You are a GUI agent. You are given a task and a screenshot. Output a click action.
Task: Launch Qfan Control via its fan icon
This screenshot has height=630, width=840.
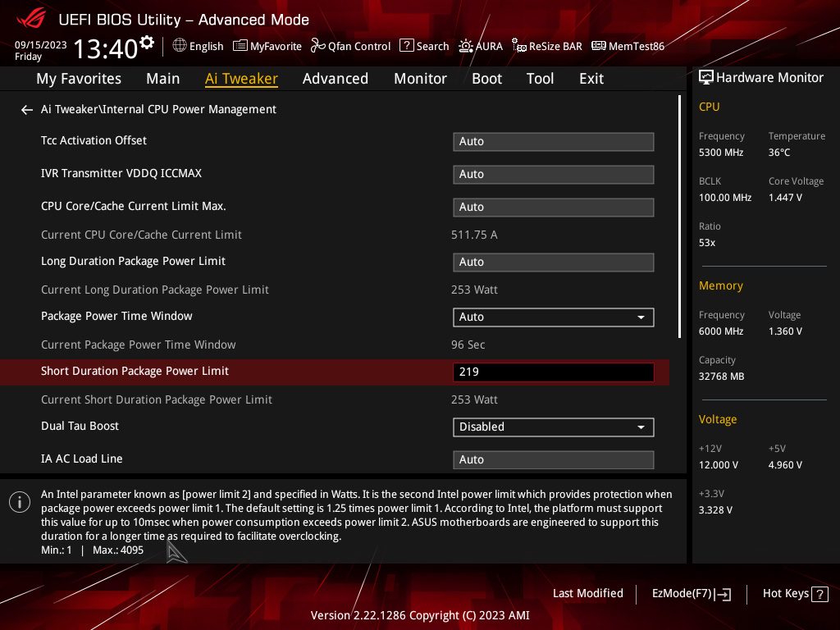(317, 46)
